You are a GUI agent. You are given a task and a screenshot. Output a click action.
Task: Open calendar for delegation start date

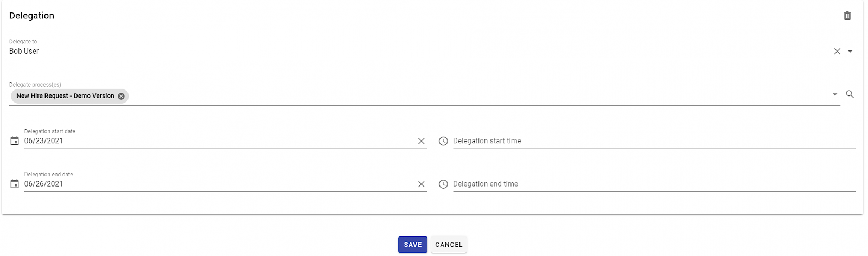(15, 141)
